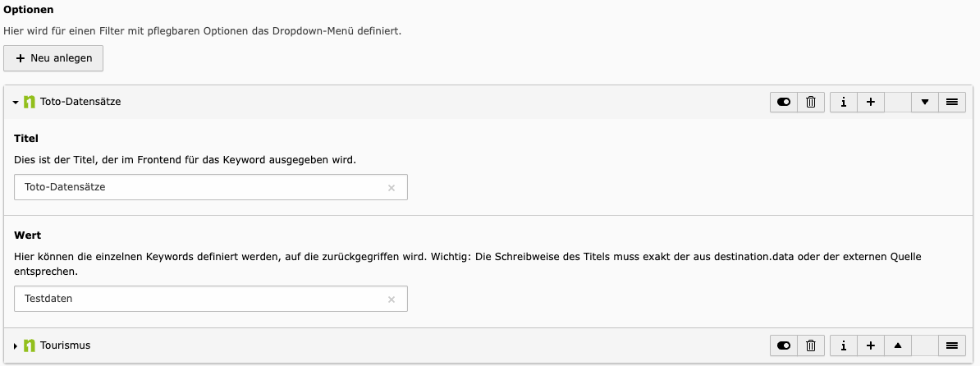Toggle visibility of Toto-Datensätze record
Viewport: 980px width, 366px height.
(784, 103)
